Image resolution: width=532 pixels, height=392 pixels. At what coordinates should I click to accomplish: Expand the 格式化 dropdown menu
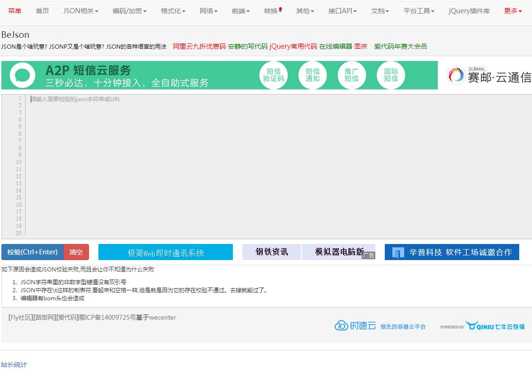tap(173, 11)
